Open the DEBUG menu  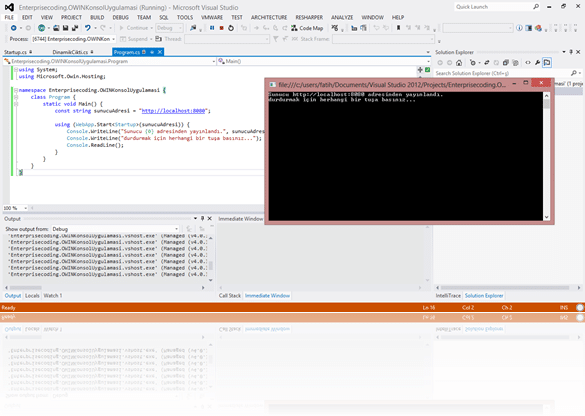pyautogui.click(x=121, y=18)
